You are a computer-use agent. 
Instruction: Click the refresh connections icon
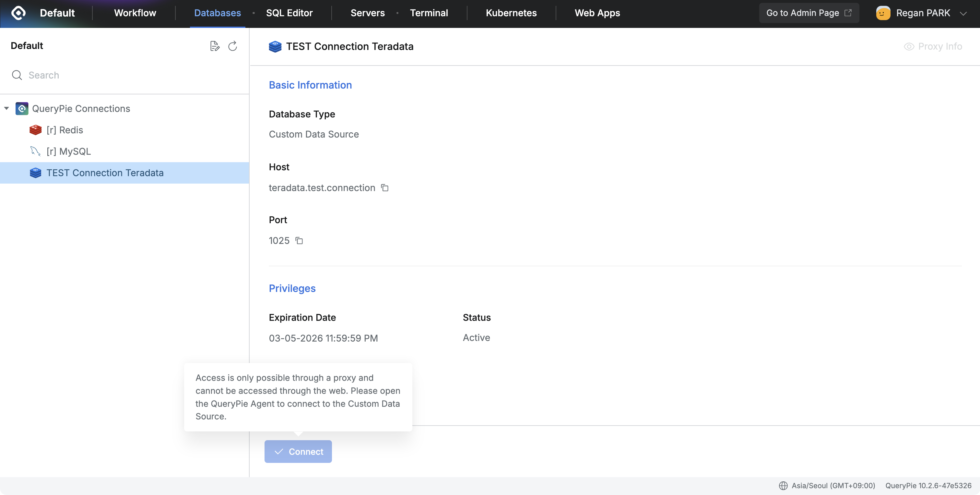232,46
